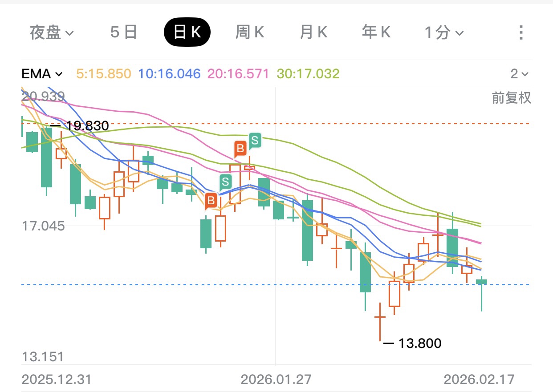
Task: Switch to the 年K yearly tab
Action: [x=376, y=32]
